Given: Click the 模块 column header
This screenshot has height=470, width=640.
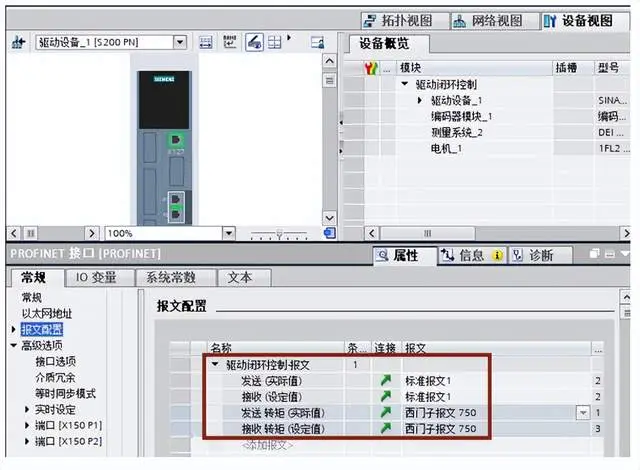Looking at the screenshot, I should 474,68.
